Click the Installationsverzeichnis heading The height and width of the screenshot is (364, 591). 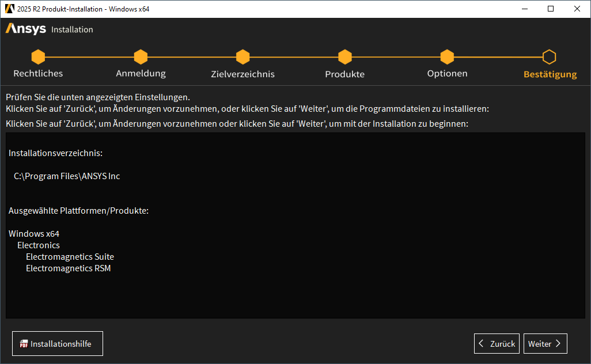click(55, 153)
